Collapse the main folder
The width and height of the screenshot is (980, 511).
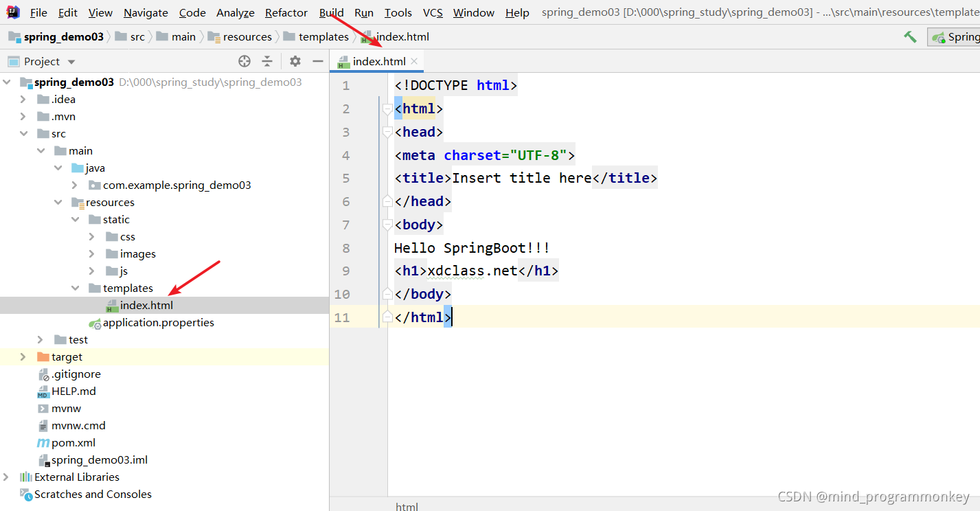41,150
